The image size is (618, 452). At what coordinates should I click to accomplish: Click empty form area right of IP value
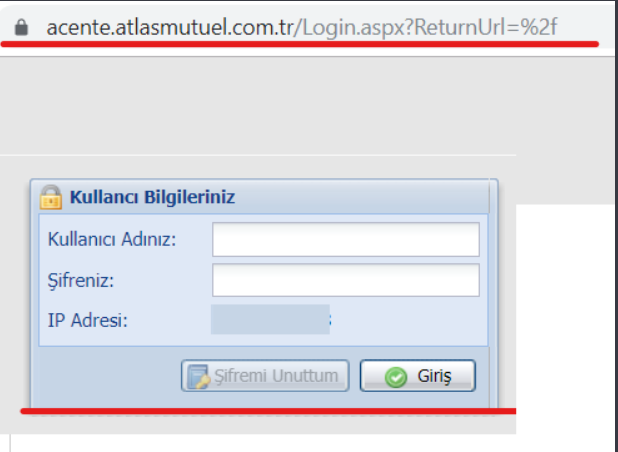408,320
